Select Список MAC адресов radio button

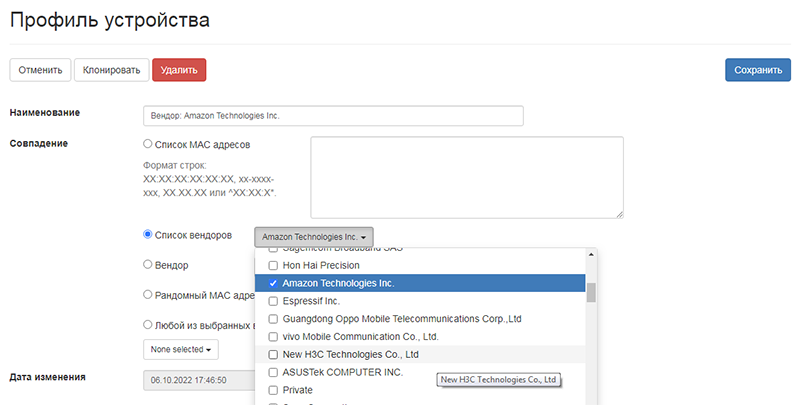149,144
